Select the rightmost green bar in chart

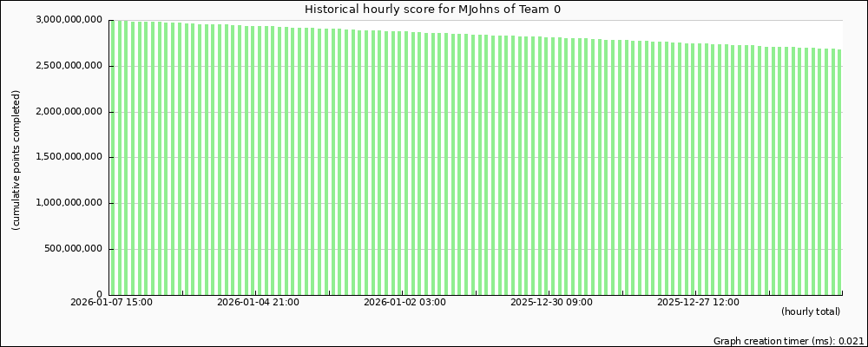[x=839, y=173]
